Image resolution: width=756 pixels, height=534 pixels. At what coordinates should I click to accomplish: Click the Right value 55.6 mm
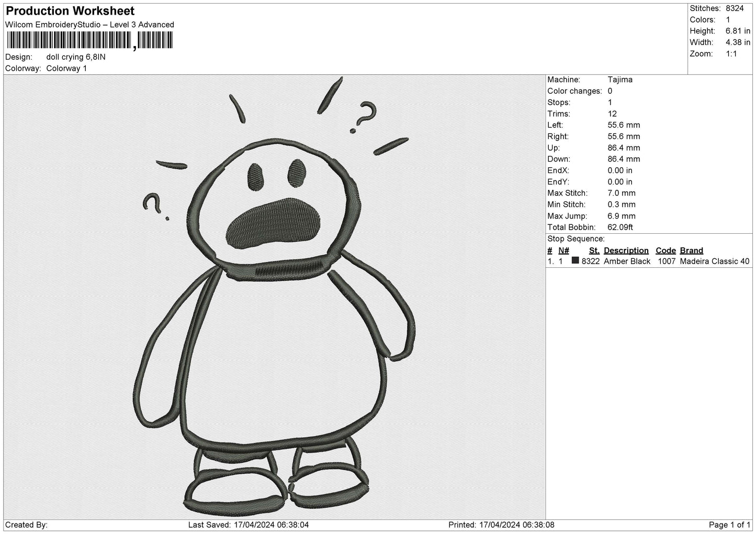[x=624, y=137]
